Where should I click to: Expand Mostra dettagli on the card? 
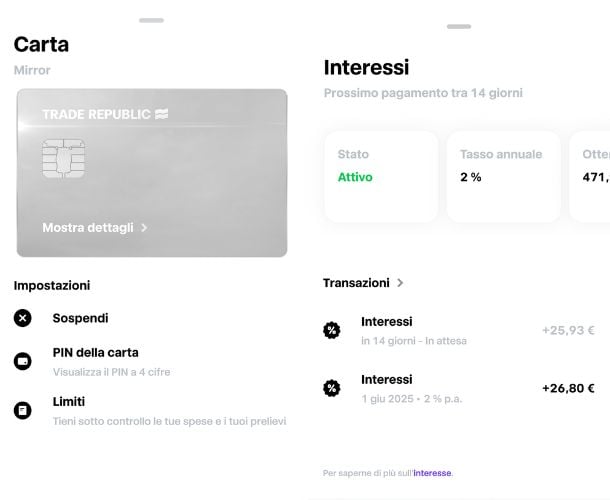tap(95, 228)
